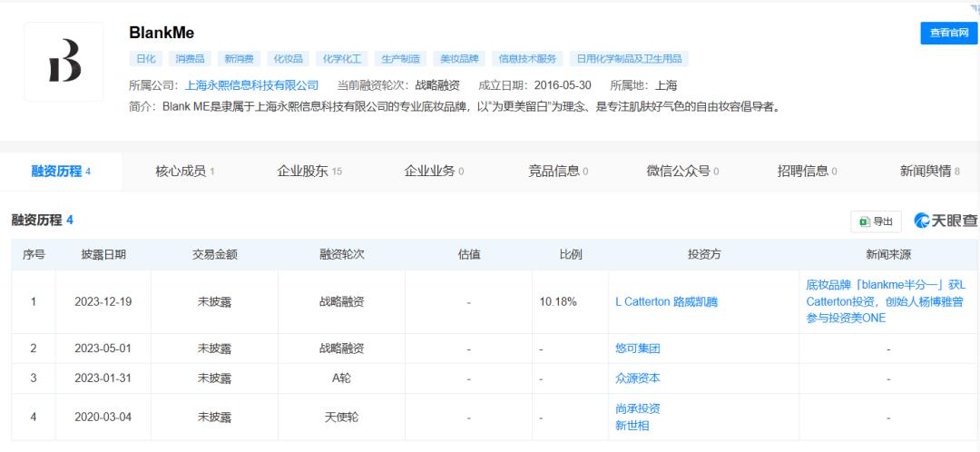Open the 微信公众号 tab
The width and height of the screenshot is (980, 452).
(682, 172)
